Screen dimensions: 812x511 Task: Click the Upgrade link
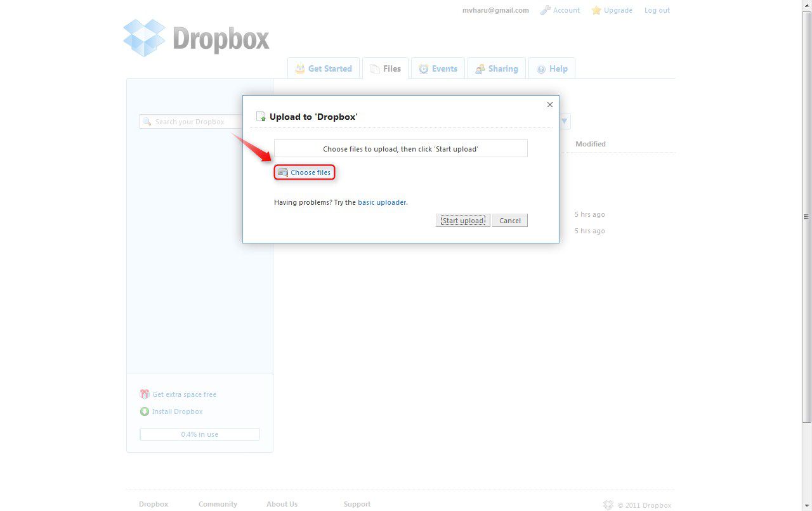[618, 10]
